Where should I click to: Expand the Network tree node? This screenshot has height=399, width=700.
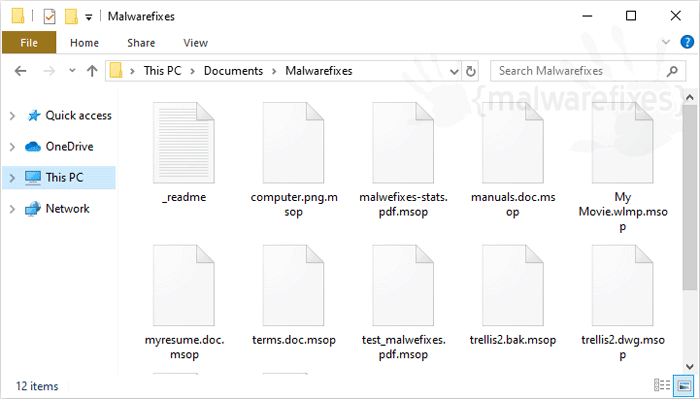[x=12, y=209]
